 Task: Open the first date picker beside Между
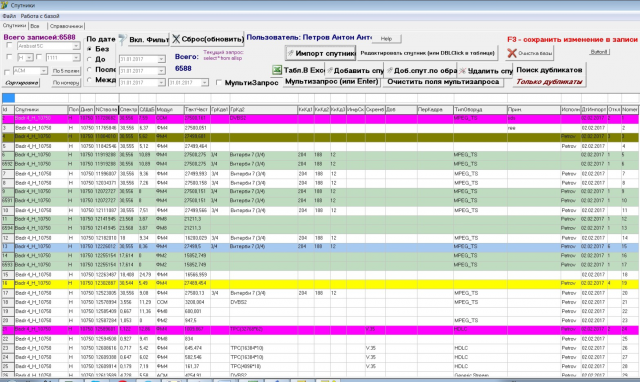[161, 83]
